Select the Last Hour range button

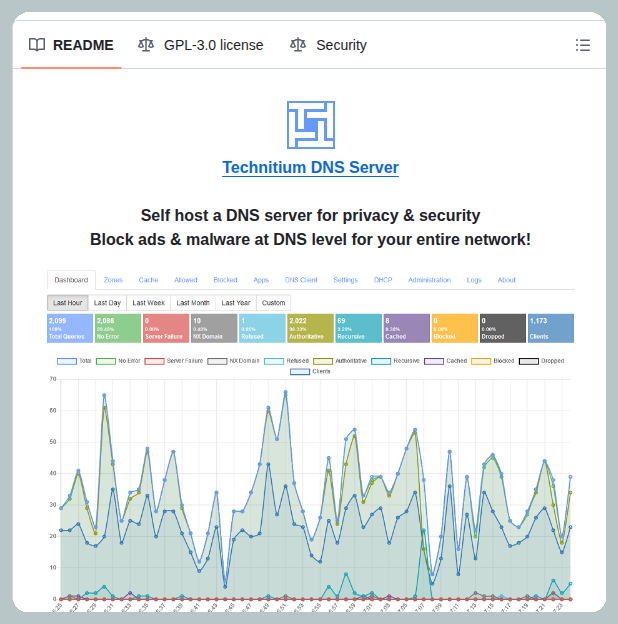tap(68, 303)
